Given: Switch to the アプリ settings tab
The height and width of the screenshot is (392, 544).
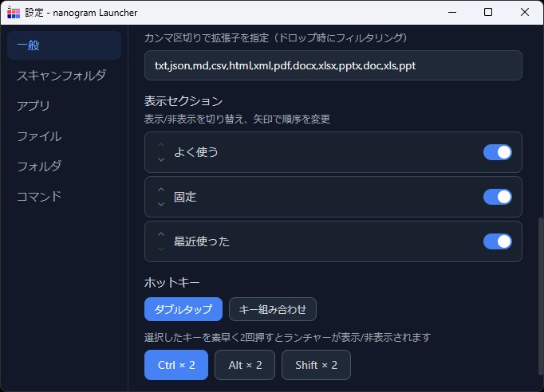Looking at the screenshot, I should (x=34, y=106).
